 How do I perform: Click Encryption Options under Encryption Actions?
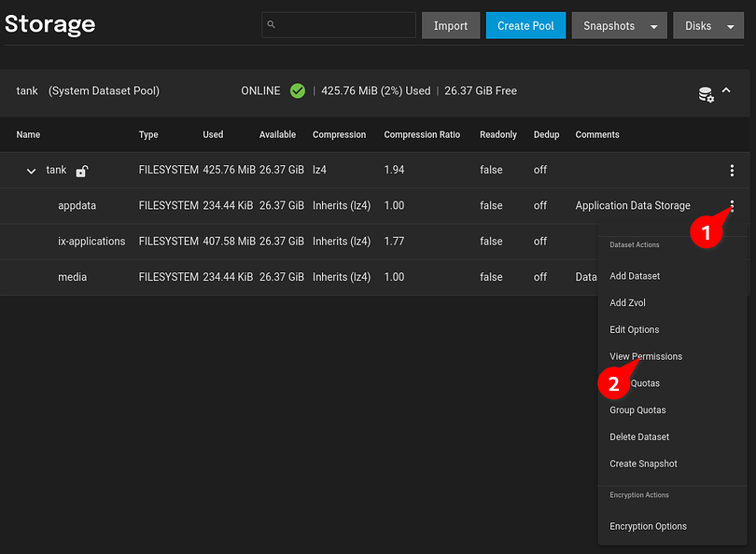pyautogui.click(x=648, y=526)
